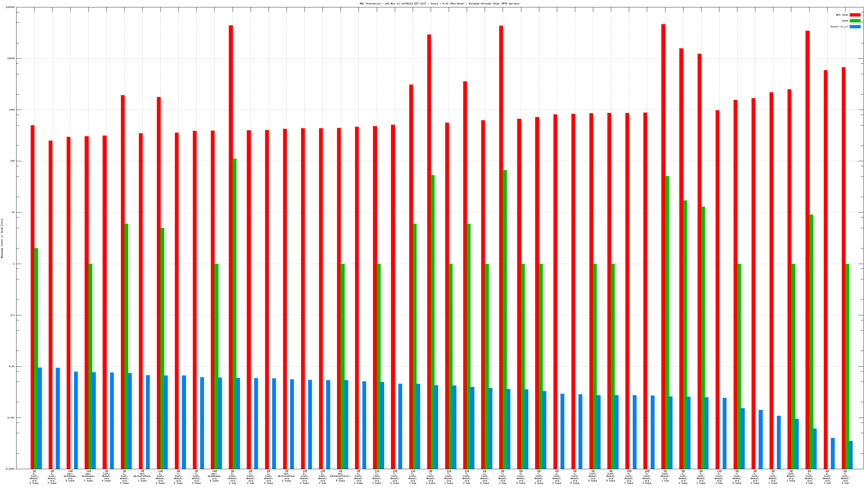Click the '15@ 0.list.dnswl.org 3 hops' axis label
Screen dimensions: 868x488
628,477
